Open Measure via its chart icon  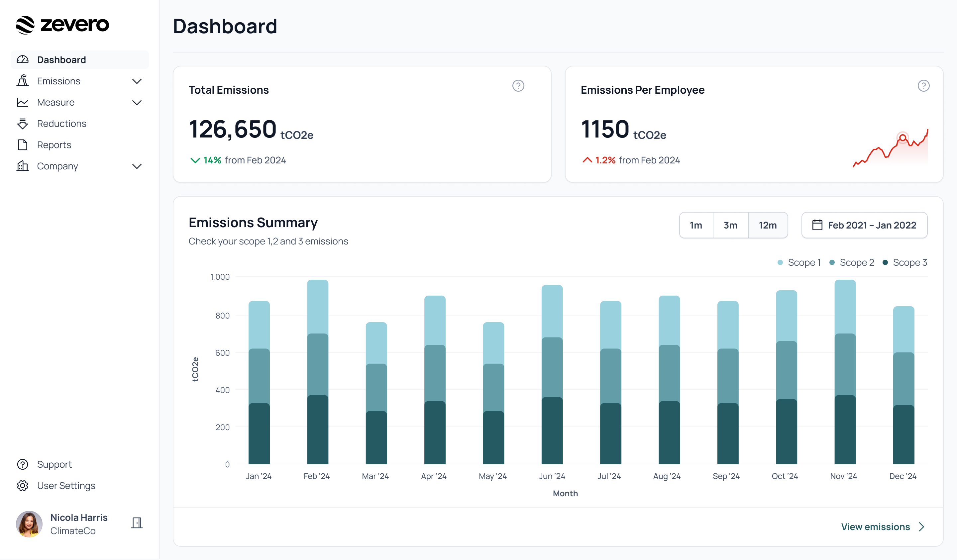23,102
